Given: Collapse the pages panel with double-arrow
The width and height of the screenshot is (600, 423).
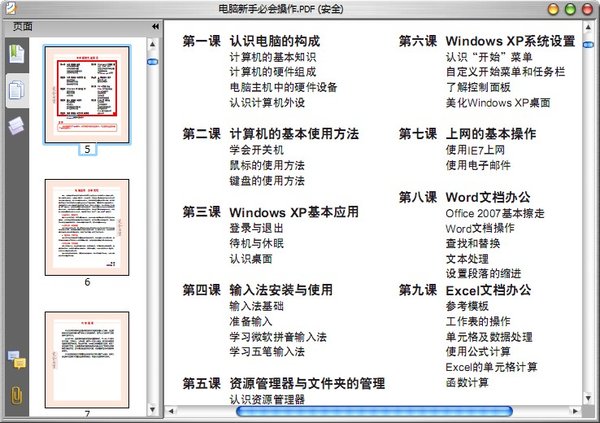Looking at the screenshot, I should (x=155, y=26).
